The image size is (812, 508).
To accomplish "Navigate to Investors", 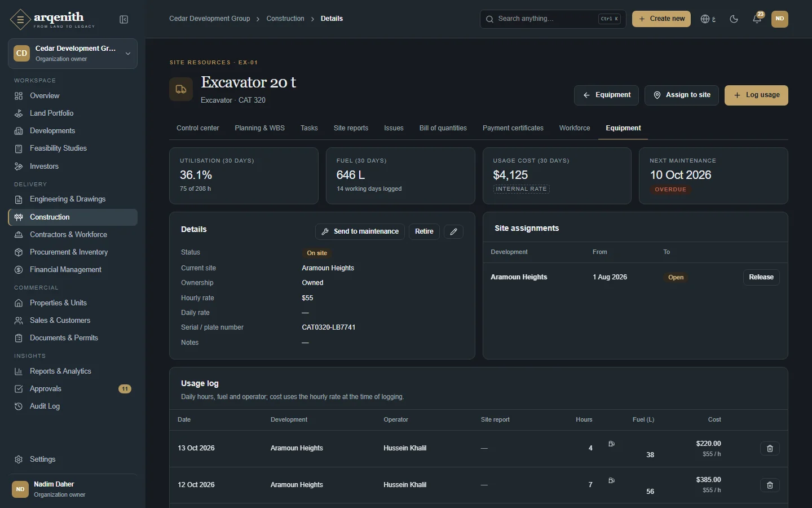I will (73, 167).
